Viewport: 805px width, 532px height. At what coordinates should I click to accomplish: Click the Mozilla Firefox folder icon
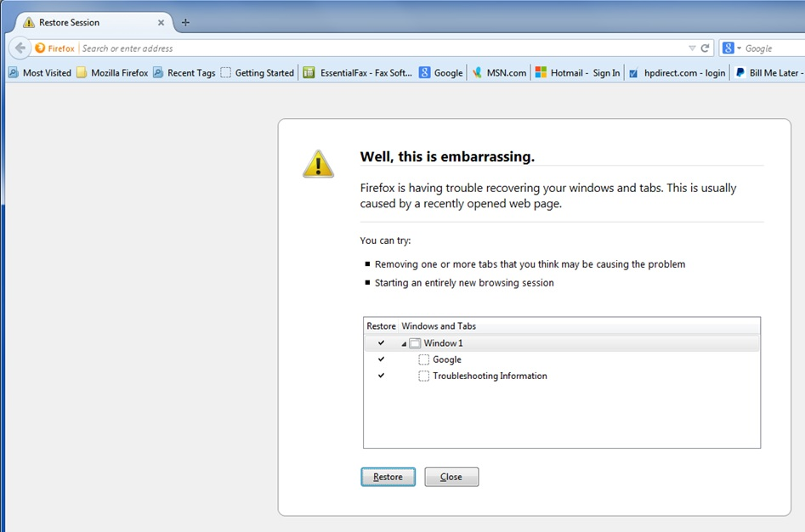click(82, 72)
